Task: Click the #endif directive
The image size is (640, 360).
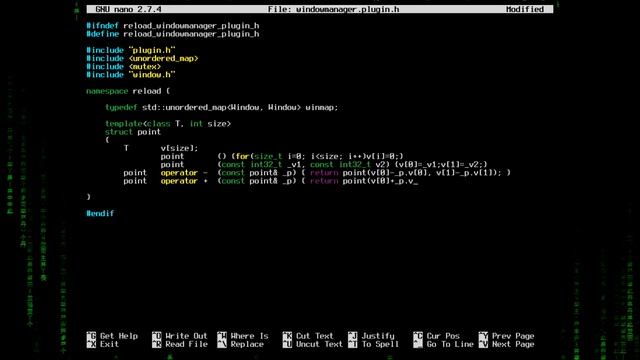Action: (x=100, y=213)
